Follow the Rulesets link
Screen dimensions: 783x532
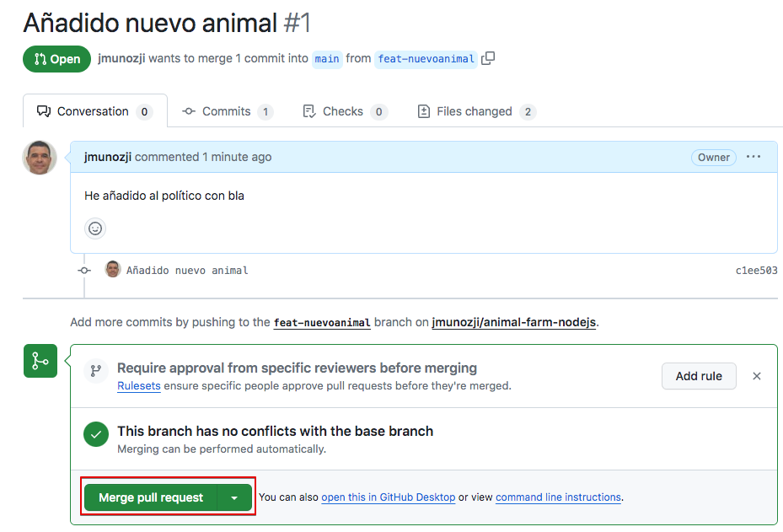(x=139, y=386)
